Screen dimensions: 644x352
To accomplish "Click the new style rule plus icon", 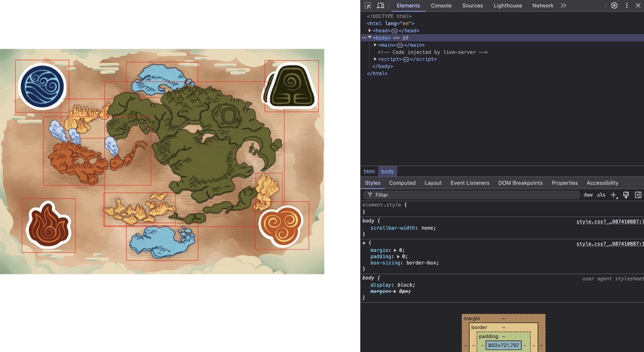I will point(613,195).
